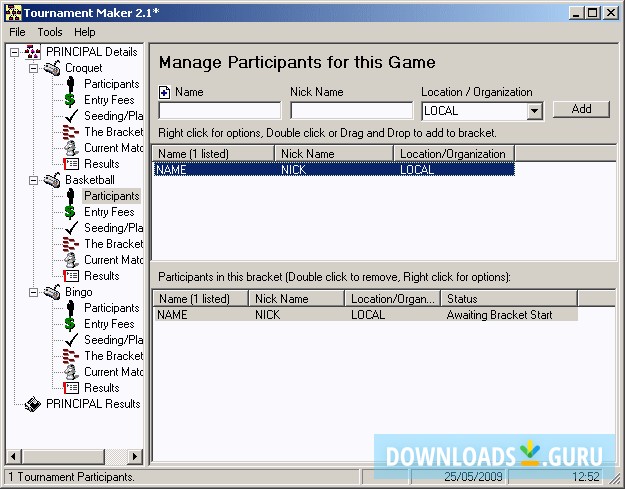Select the highlighted NAME row in participants list
The width and height of the screenshot is (625, 489).
[x=334, y=170]
